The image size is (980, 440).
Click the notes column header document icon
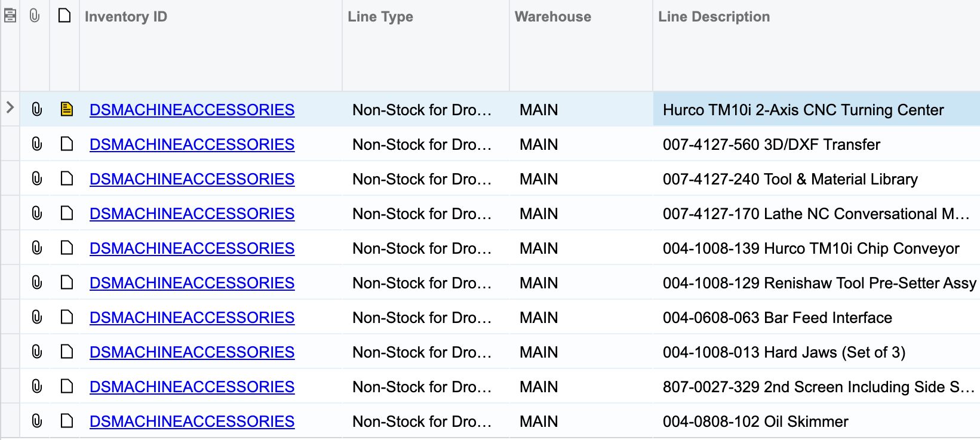pyautogui.click(x=64, y=16)
